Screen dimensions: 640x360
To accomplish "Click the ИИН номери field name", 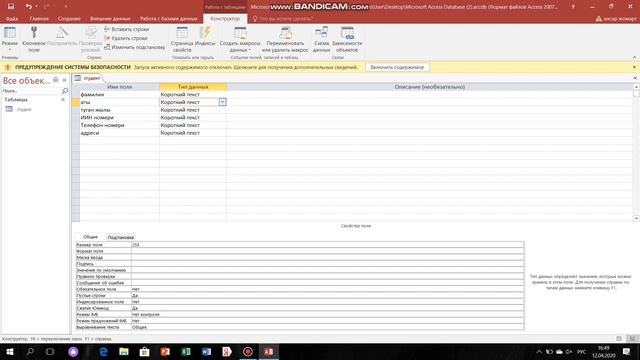I will coord(119,118).
